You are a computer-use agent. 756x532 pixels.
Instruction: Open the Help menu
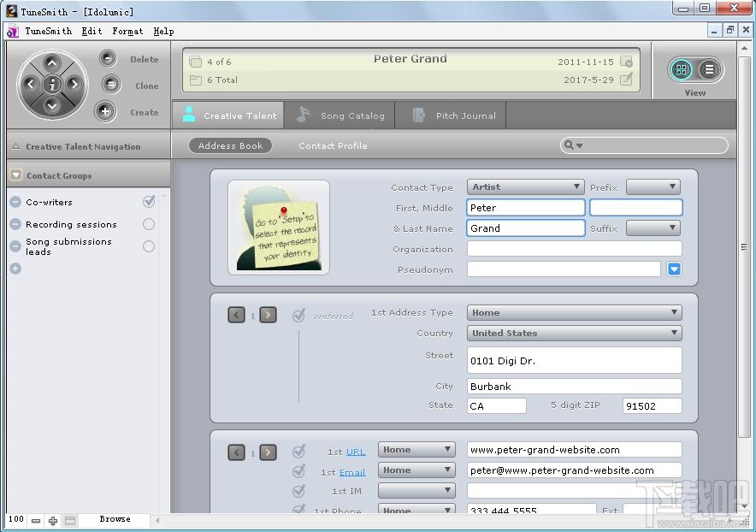pos(163,31)
